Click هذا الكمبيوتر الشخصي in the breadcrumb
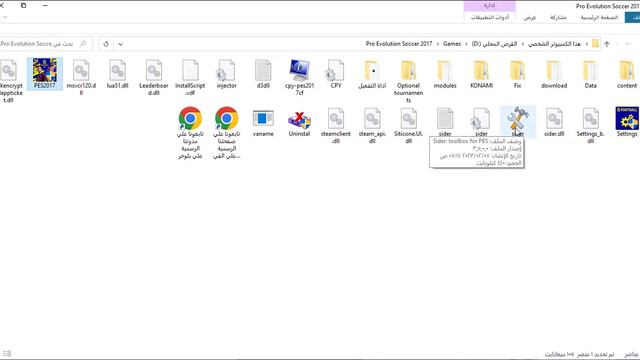 coord(554,44)
